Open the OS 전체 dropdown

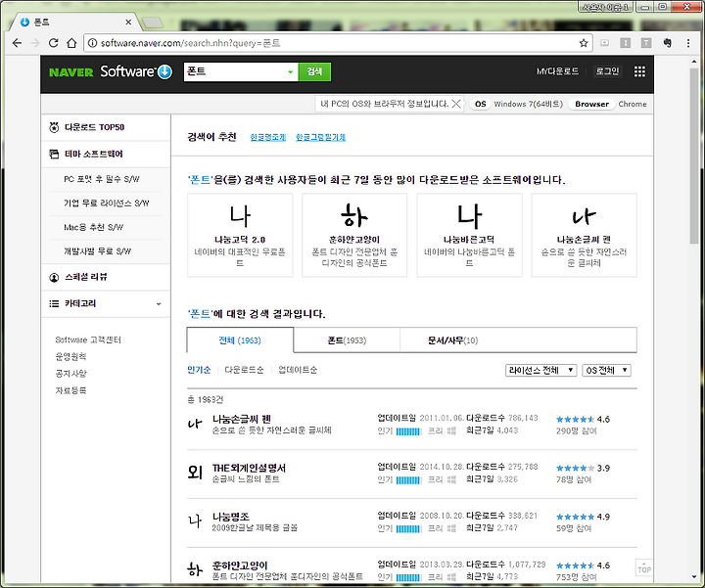[606, 370]
